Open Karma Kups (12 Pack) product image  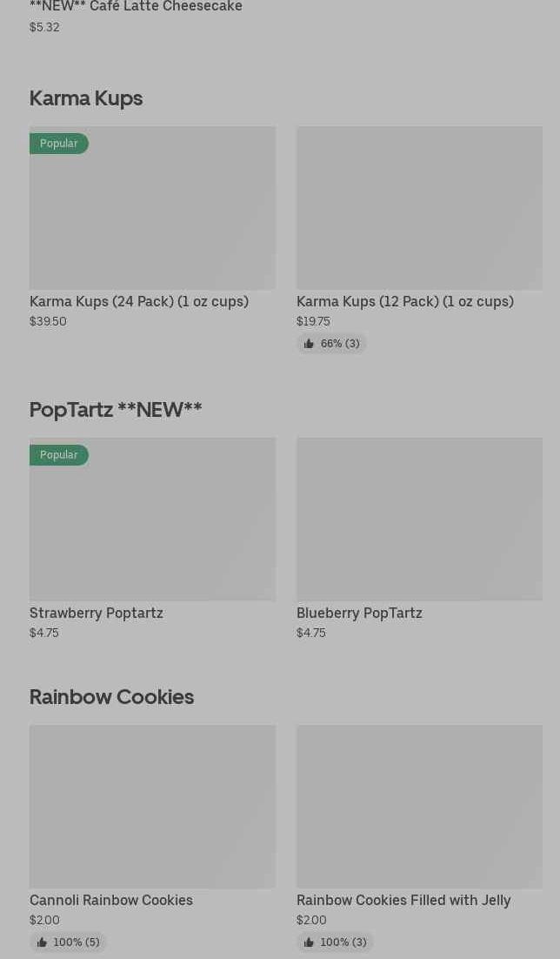coord(419,208)
